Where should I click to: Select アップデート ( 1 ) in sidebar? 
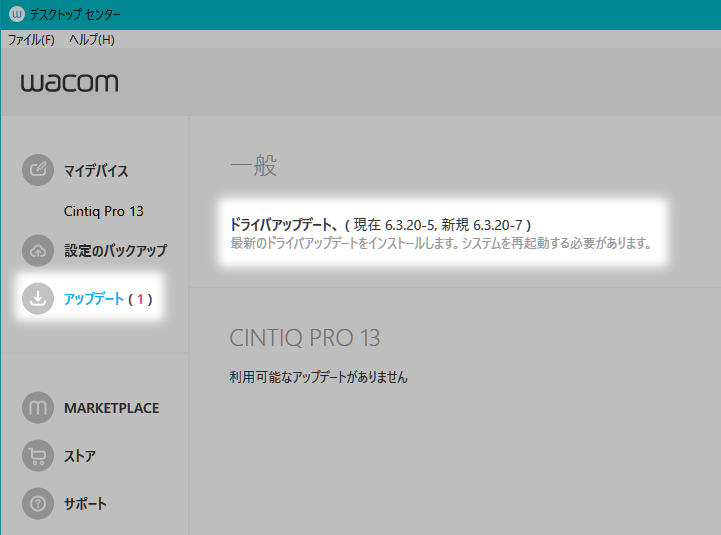point(108,299)
